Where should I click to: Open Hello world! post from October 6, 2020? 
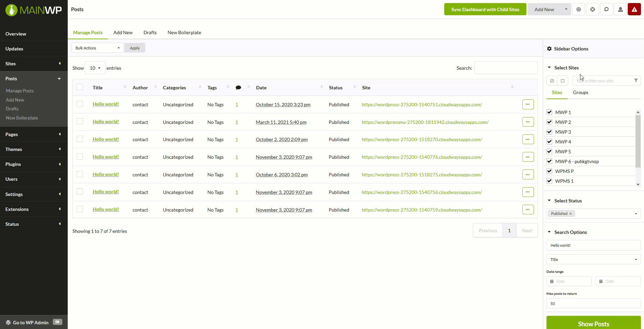[x=106, y=174]
